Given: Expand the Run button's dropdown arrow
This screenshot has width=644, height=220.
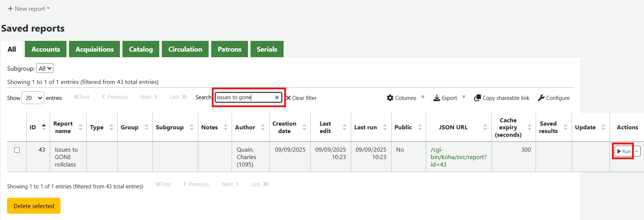Looking at the screenshot, I should pyautogui.click(x=637, y=151).
